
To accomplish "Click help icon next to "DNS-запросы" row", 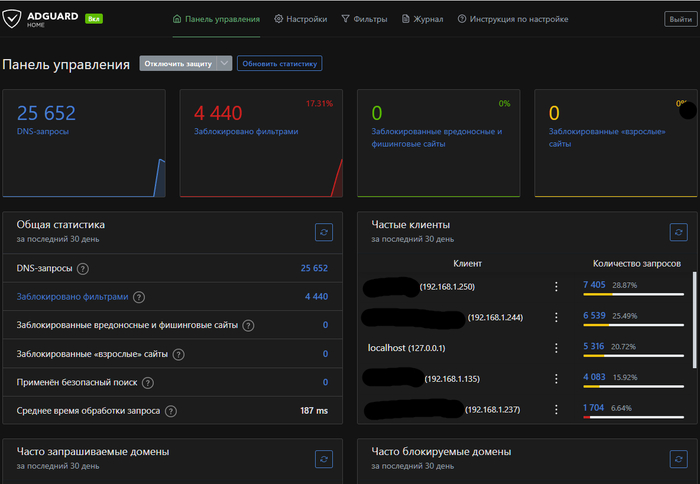I will pos(83,268).
